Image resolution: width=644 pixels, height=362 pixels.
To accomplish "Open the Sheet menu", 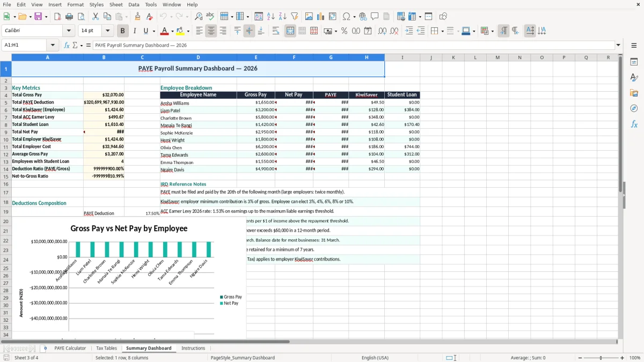I will pyautogui.click(x=116, y=4).
